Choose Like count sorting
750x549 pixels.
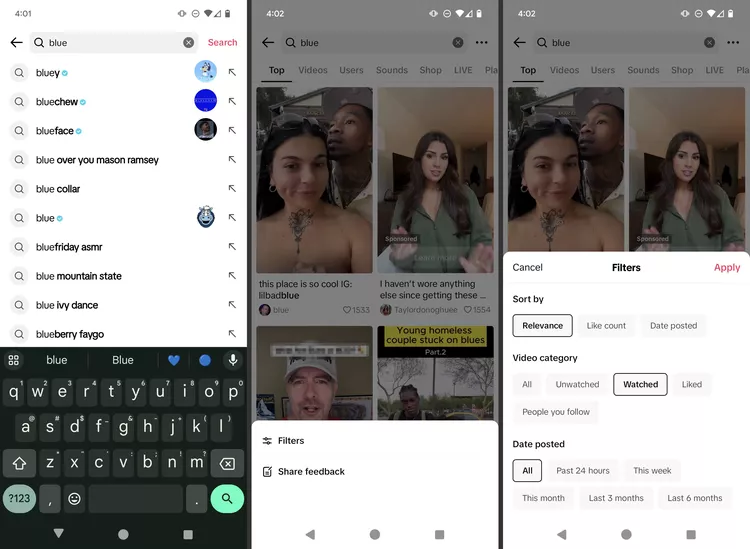click(606, 325)
